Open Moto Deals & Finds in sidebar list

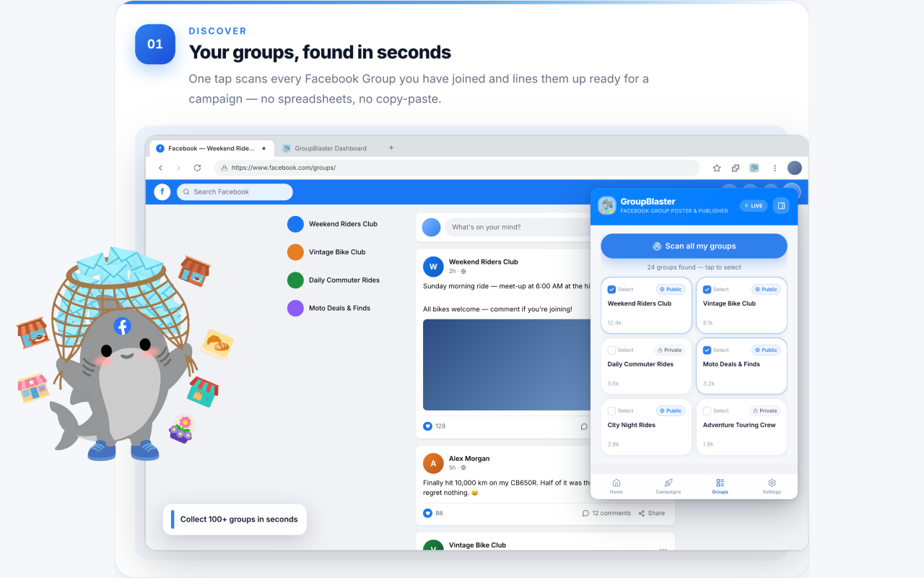pyautogui.click(x=329, y=309)
